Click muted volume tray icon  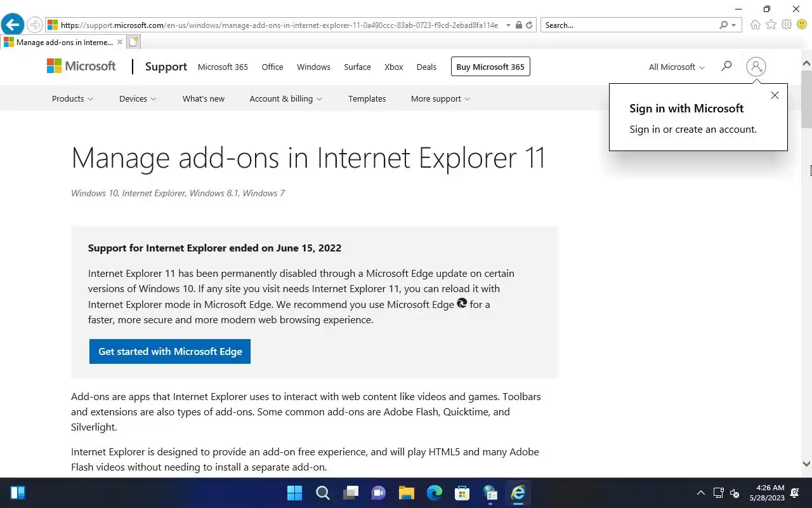point(735,493)
